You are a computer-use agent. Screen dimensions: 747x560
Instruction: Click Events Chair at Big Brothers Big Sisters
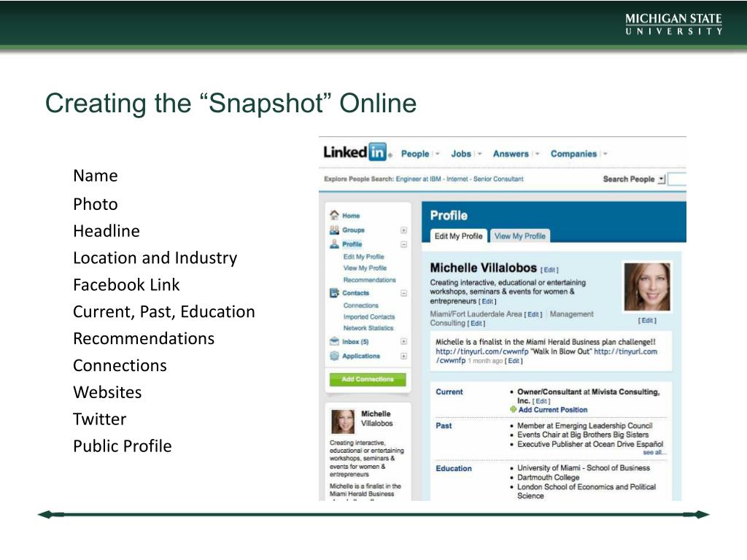(583, 435)
